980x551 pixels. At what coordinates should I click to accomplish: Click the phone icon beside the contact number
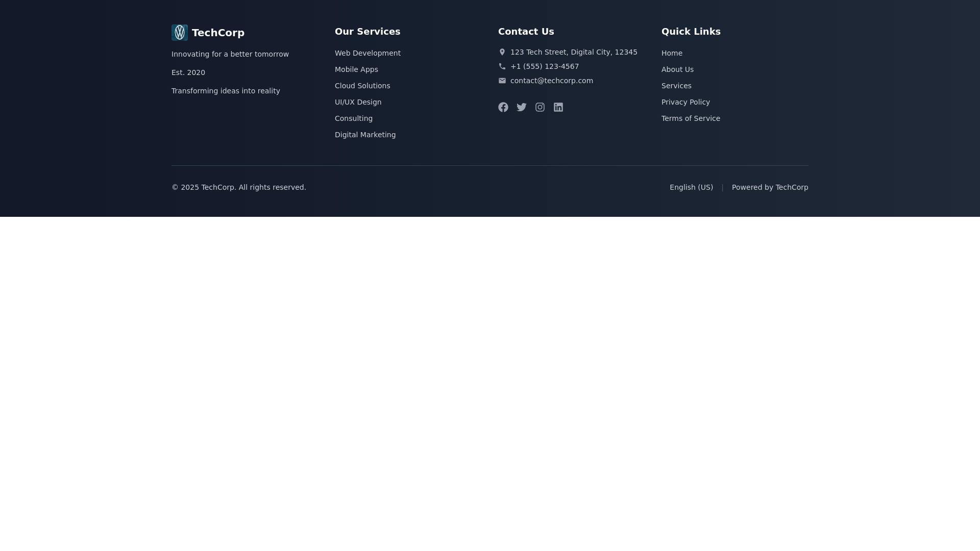tap(502, 66)
